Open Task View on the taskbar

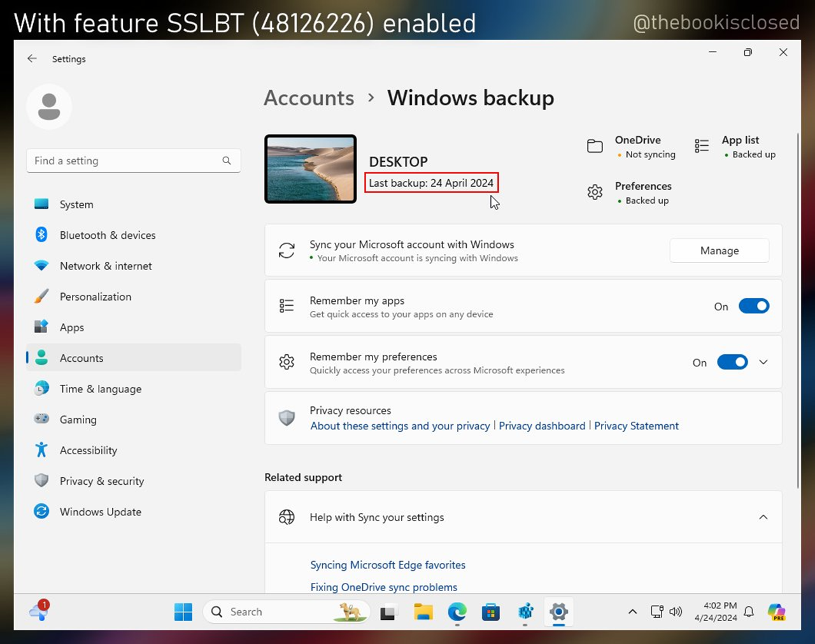click(x=388, y=612)
